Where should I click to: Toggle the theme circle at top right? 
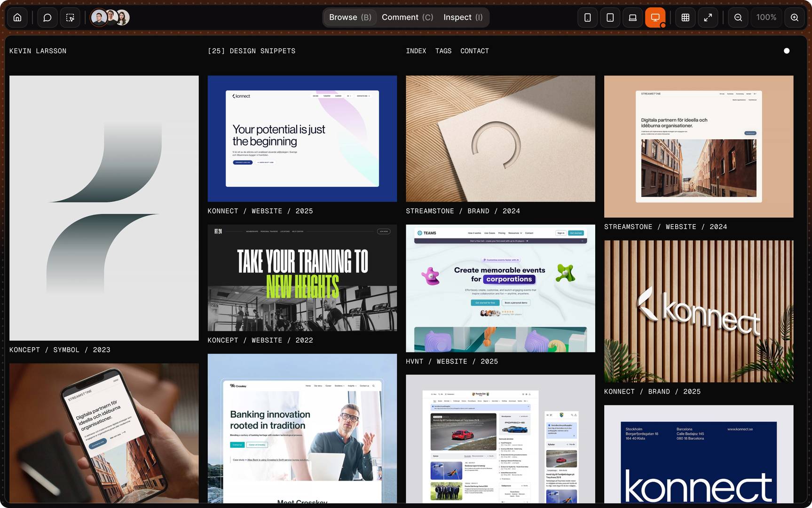pos(787,51)
